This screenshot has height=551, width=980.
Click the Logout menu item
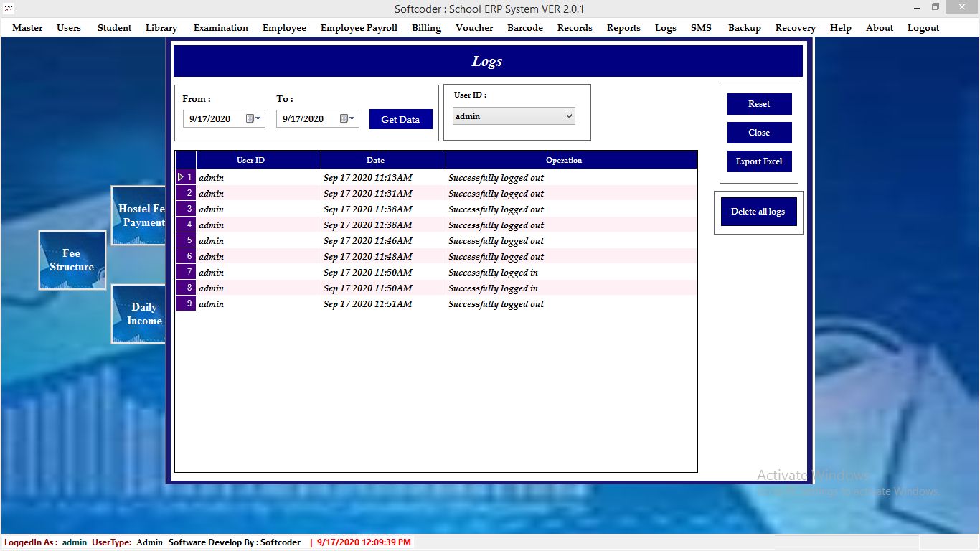923,28
